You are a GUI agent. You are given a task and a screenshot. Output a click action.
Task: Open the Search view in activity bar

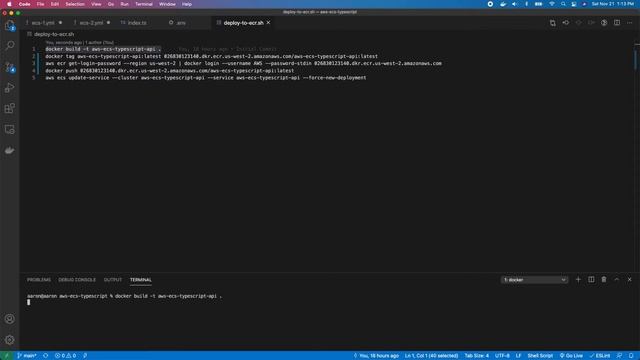pyautogui.click(x=9, y=45)
